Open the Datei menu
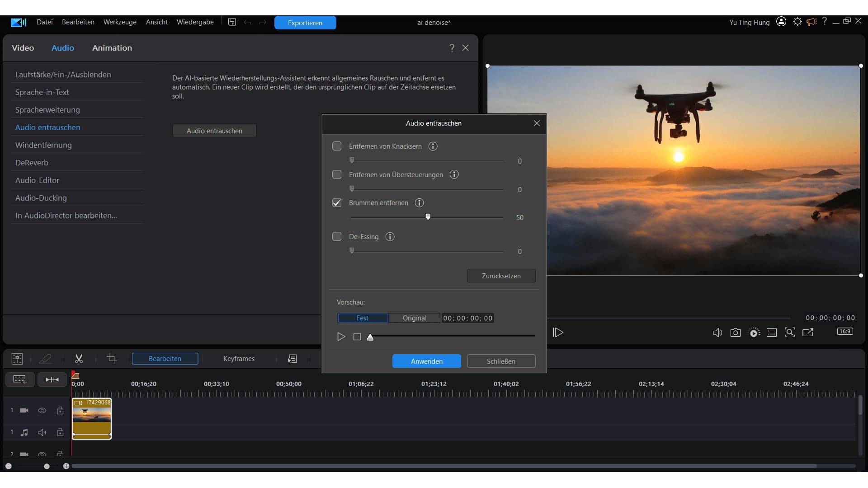Screen dimensions: 868x488 [45, 22]
